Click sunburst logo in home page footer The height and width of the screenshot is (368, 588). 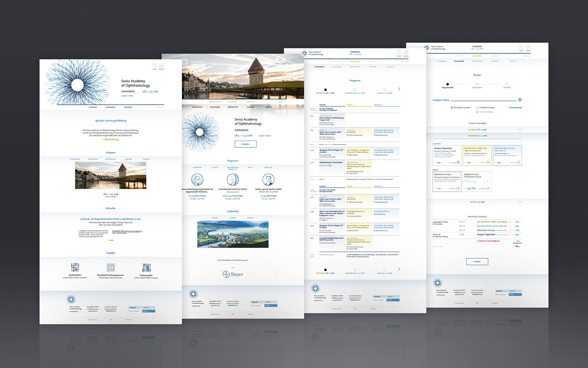(71, 299)
